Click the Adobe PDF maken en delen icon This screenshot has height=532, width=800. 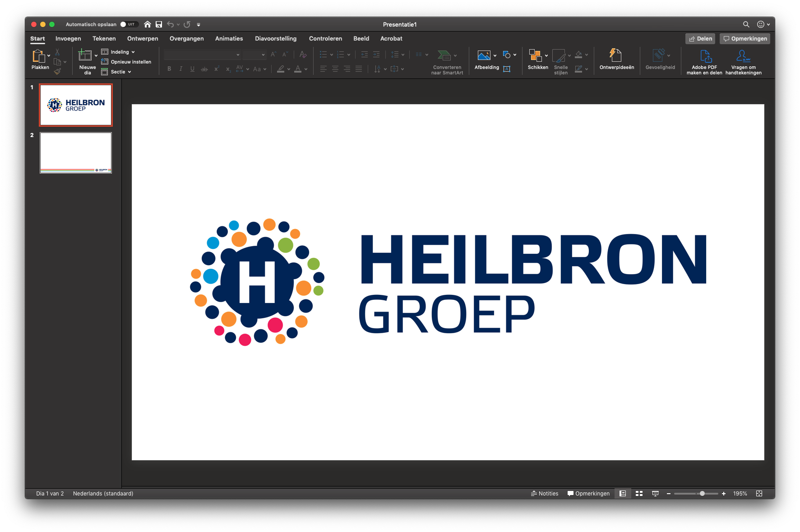point(705,56)
